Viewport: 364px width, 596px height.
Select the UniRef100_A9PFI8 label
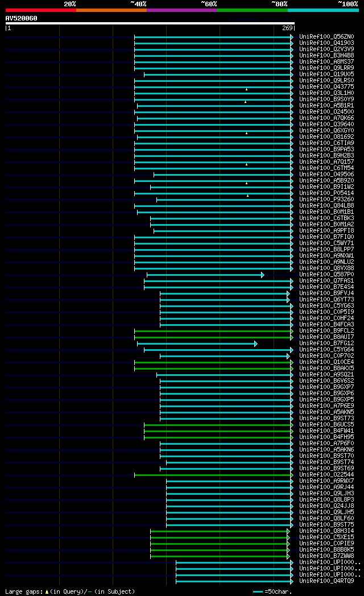pos(326,231)
